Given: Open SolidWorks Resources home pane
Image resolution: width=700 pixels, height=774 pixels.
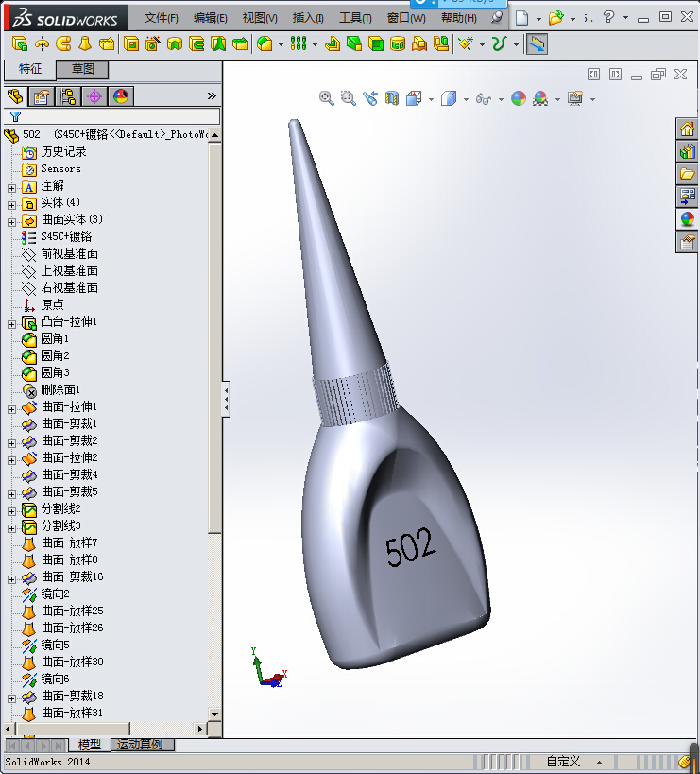Looking at the screenshot, I should click(x=687, y=129).
